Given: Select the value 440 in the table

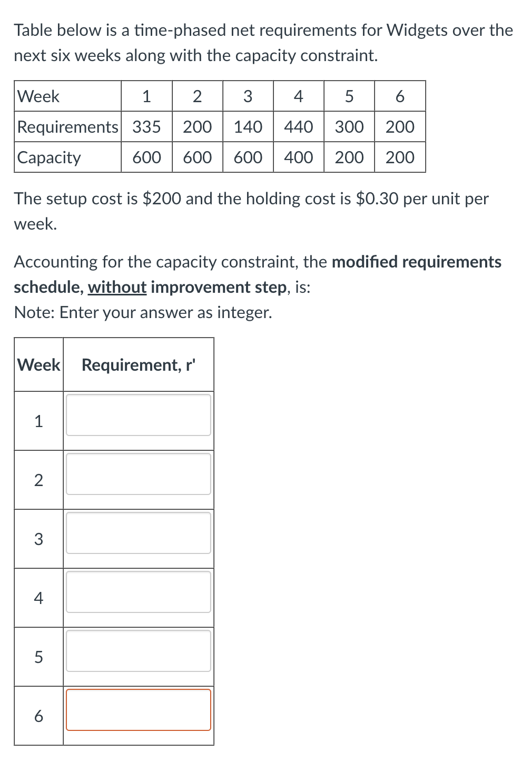Looking at the screenshot, I should (298, 126).
